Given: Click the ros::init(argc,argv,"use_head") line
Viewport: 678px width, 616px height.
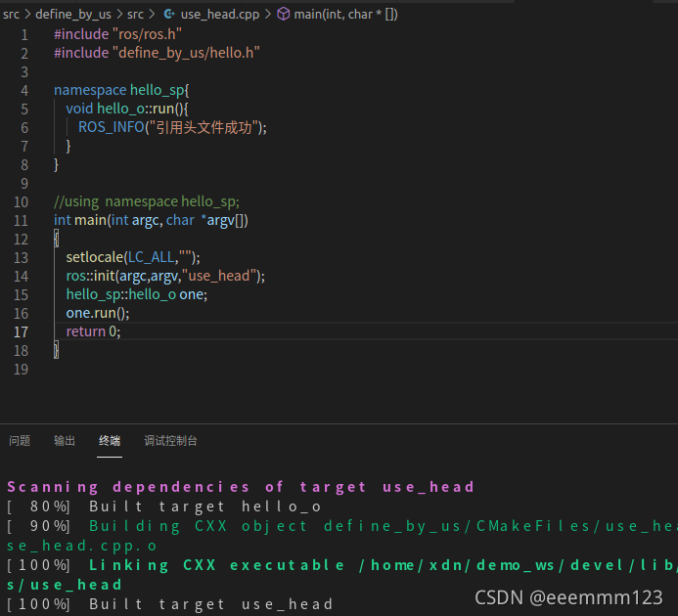Looking at the screenshot, I should coord(165,276).
